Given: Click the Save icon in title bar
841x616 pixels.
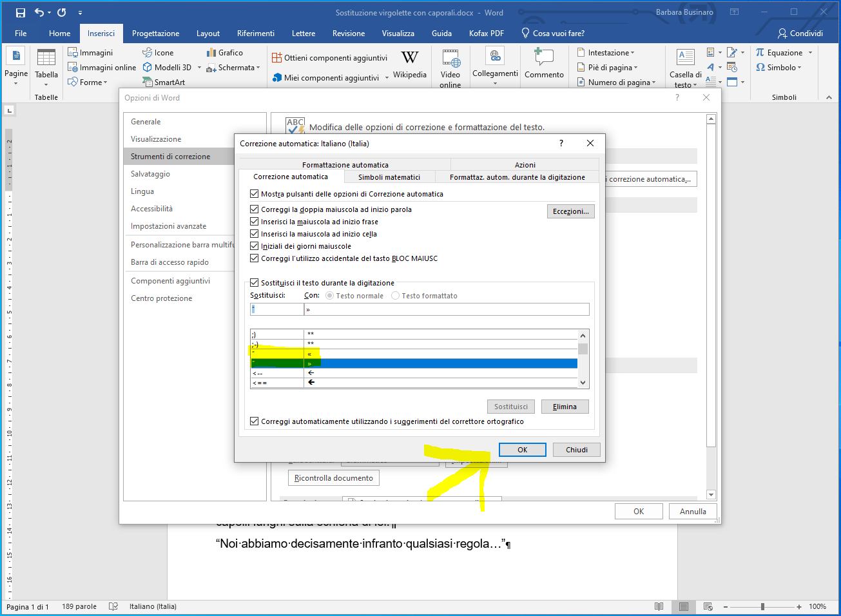Looking at the screenshot, I should pos(20,12).
